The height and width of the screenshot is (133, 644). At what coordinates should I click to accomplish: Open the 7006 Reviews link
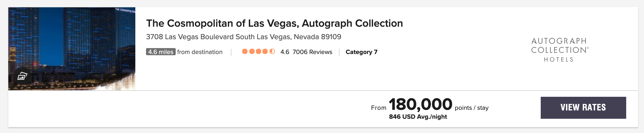point(312,52)
